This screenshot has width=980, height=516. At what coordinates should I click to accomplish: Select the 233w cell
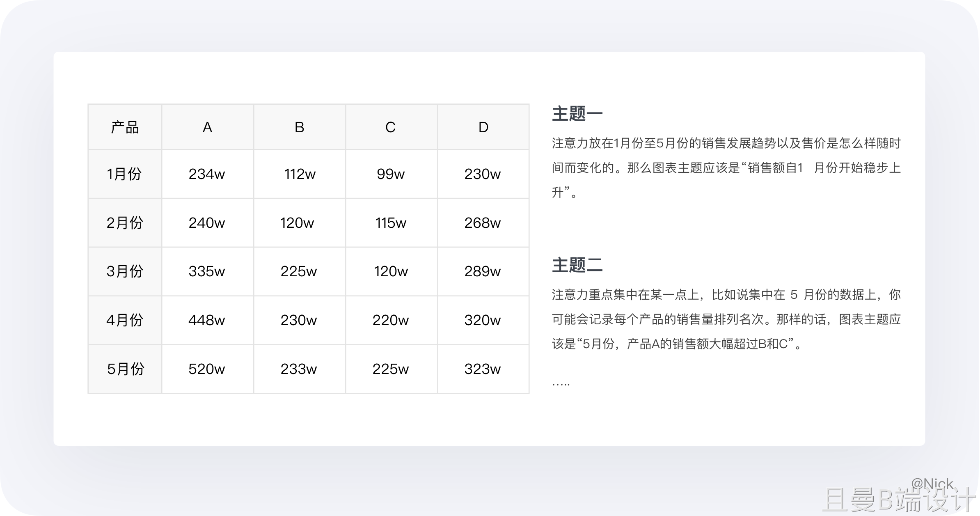tap(300, 369)
